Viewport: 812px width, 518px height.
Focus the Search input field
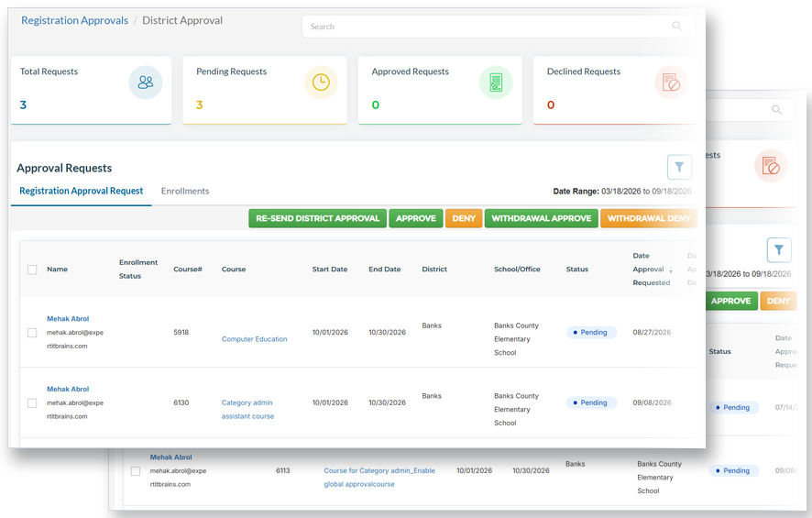pos(497,27)
